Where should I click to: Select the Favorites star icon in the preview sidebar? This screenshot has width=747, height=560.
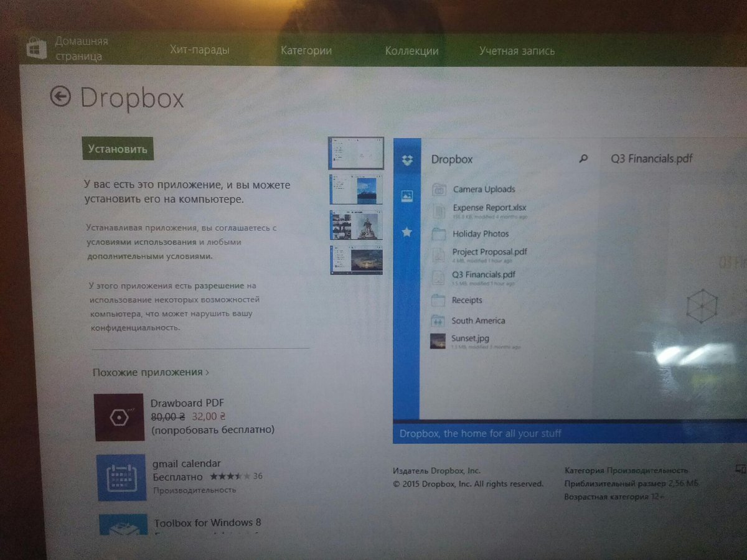tap(407, 231)
